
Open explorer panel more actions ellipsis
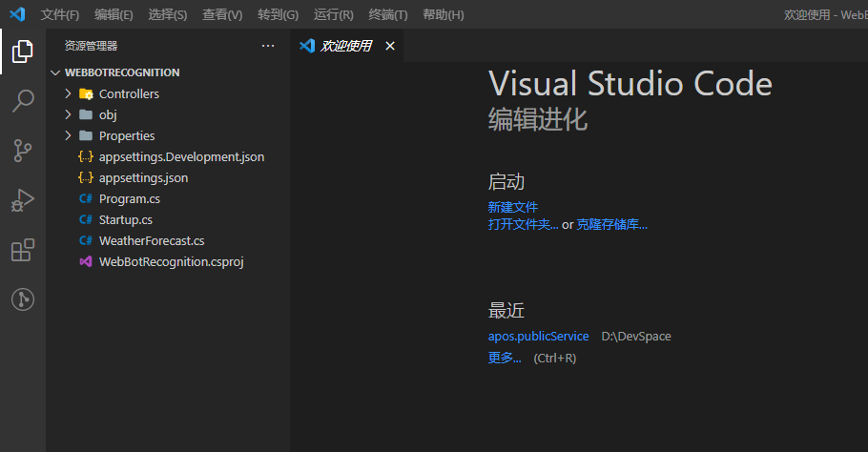tap(267, 46)
